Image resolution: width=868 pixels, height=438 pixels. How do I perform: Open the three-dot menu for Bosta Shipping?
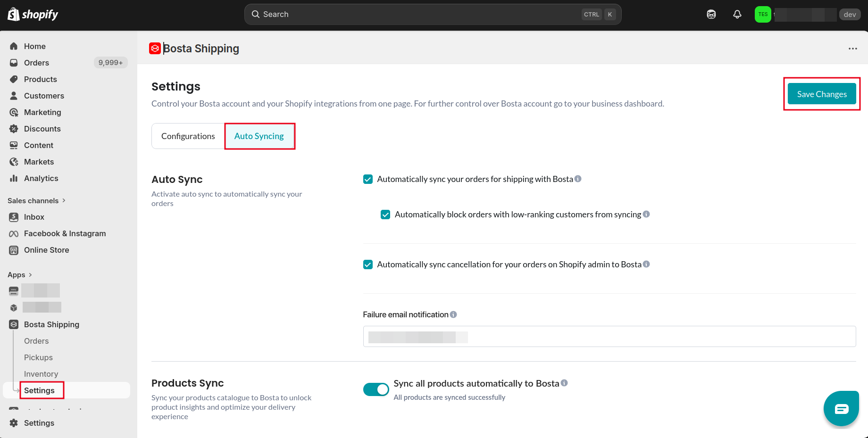853,49
